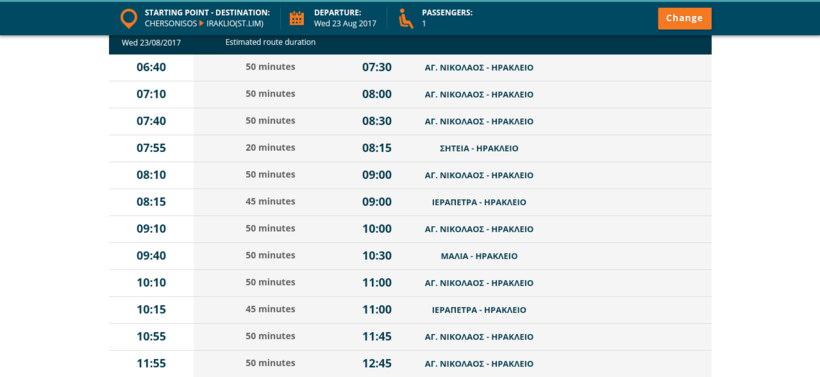Open the 10:55 ΑΓ. ΝΙΚΟΛΑΟΣ - ΗΡΑΚΛΕΙΟ route
The image size is (820, 377).
[x=479, y=337]
